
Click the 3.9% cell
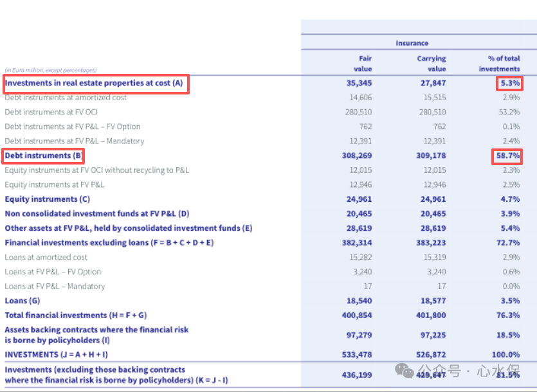(x=510, y=214)
